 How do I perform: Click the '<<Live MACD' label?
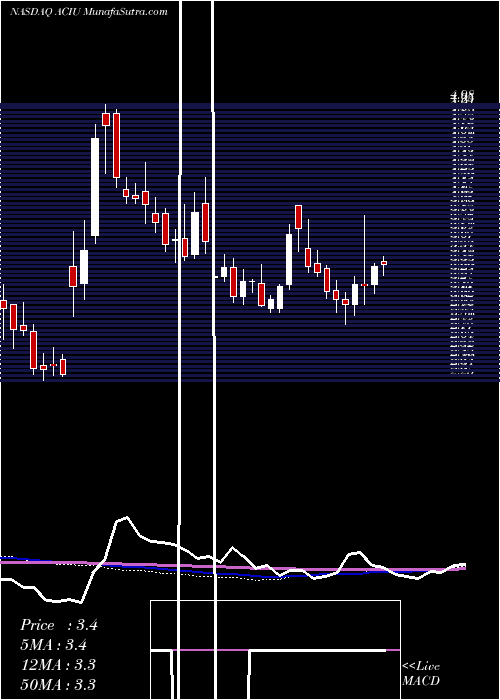(x=421, y=673)
